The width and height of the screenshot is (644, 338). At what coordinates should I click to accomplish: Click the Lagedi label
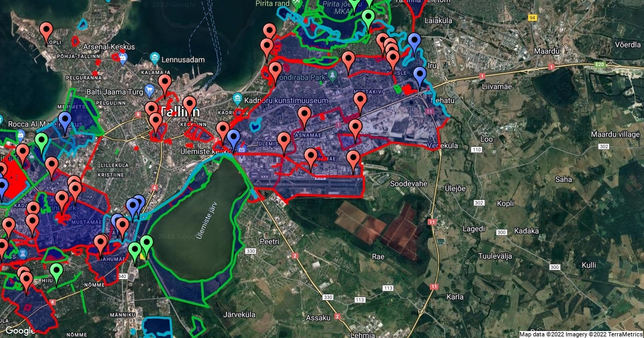(x=474, y=229)
